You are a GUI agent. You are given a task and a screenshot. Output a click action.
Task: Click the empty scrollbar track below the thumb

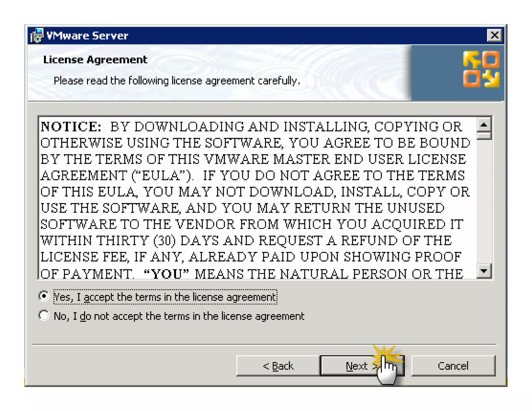pyautogui.click(x=484, y=202)
